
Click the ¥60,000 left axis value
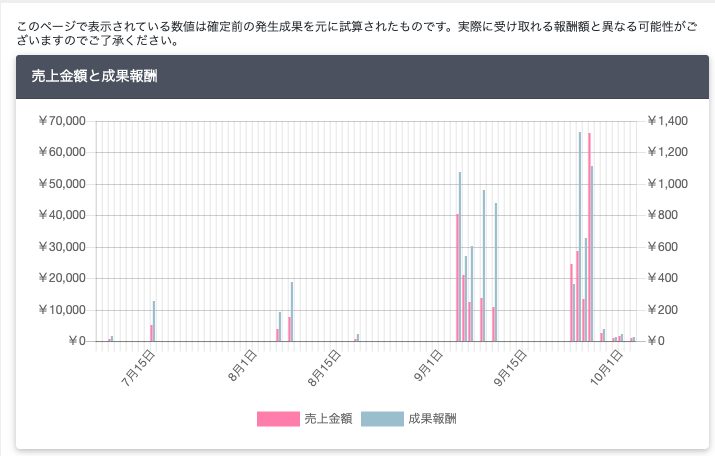62,152
